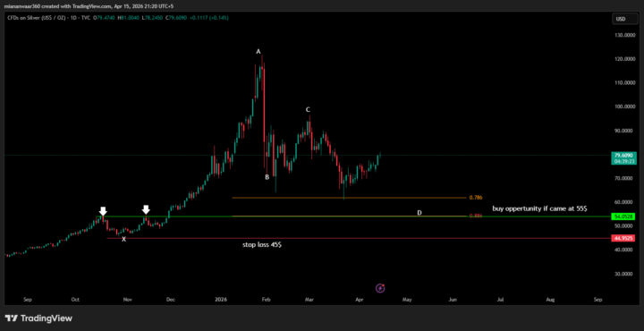Click the 30.0000 price axis label
Viewport: 644px width, 331px height.
[x=625, y=274]
